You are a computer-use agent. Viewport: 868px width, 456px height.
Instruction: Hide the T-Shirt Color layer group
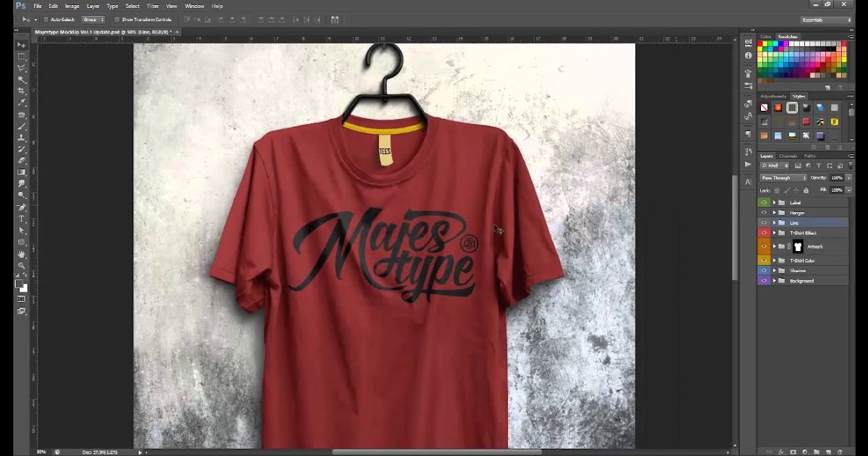coord(764,261)
